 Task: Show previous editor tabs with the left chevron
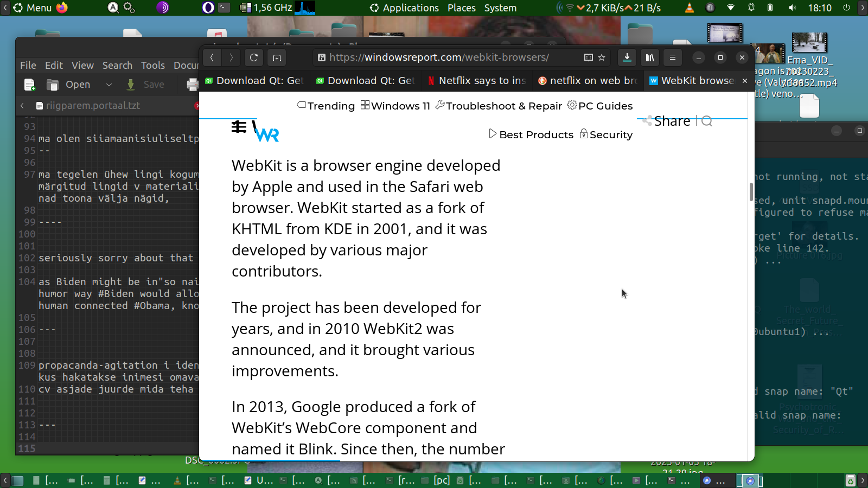click(22, 106)
